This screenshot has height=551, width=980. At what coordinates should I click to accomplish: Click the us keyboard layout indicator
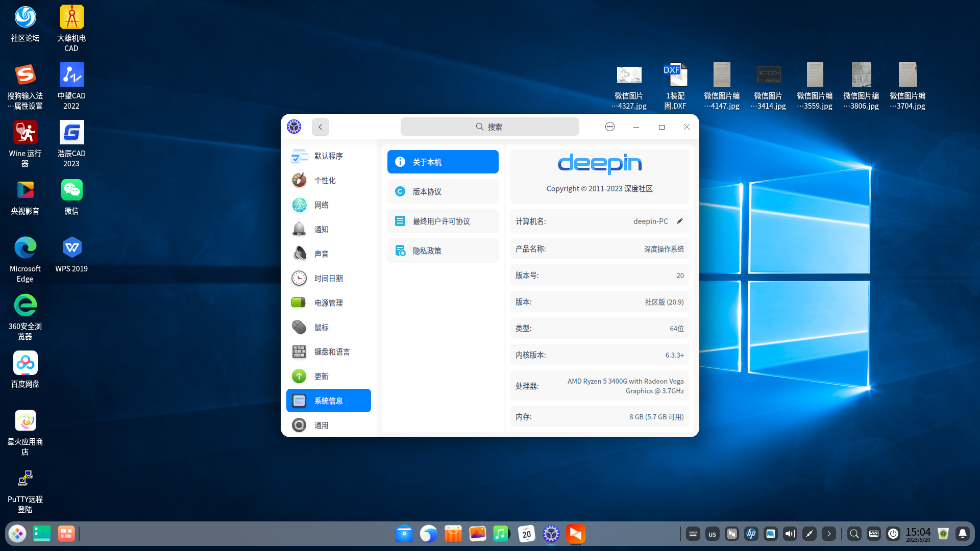click(713, 534)
